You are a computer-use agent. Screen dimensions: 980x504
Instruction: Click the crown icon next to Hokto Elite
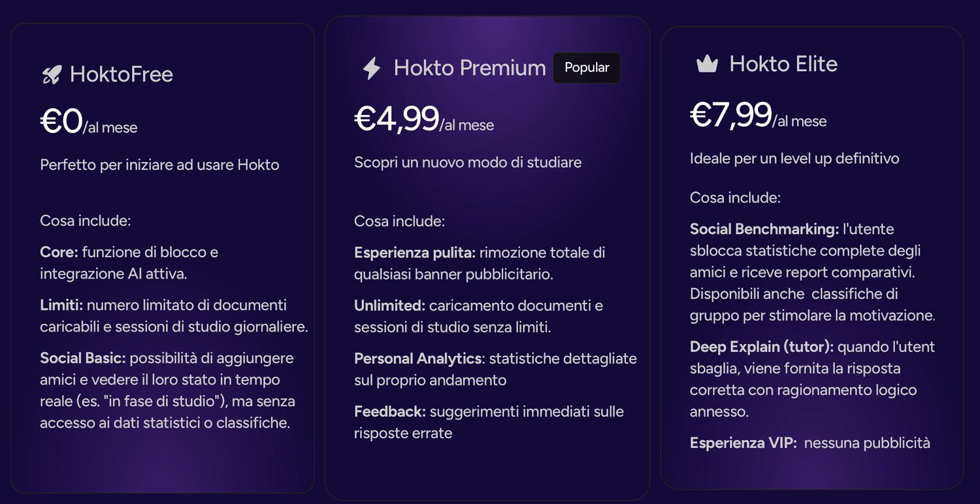708,64
